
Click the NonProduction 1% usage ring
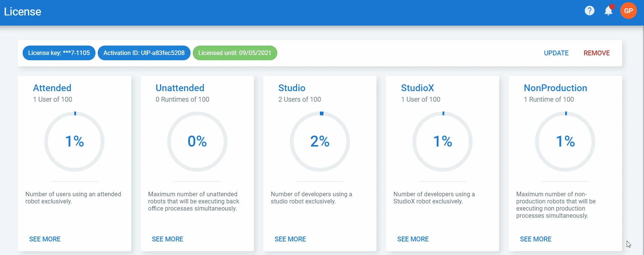click(565, 142)
